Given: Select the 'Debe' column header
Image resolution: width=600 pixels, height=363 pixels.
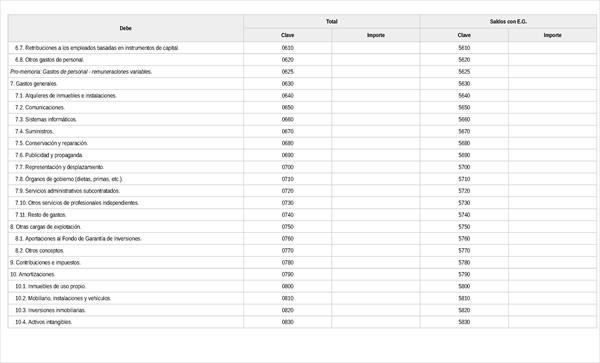Looking at the screenshot, I should coord(126,28).
